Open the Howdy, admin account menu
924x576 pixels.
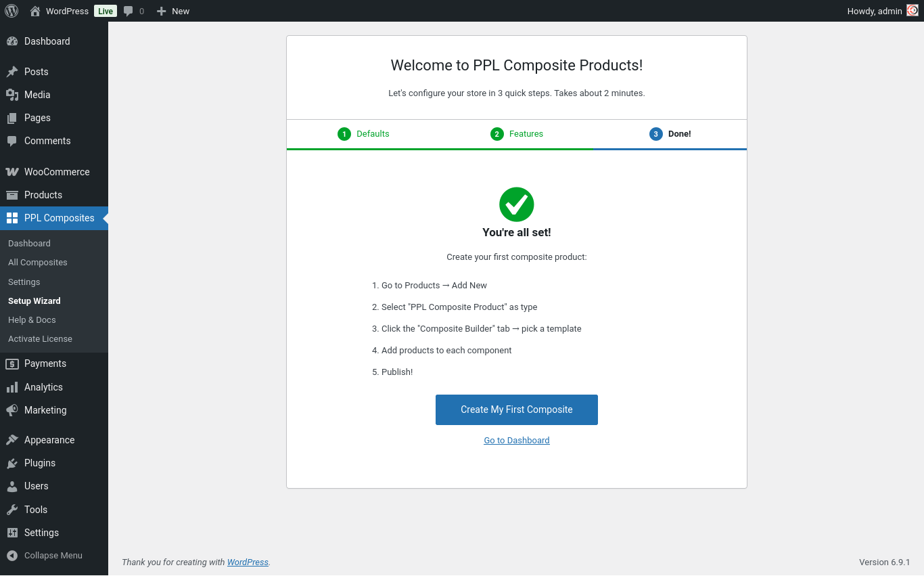(x=874, y=11)
